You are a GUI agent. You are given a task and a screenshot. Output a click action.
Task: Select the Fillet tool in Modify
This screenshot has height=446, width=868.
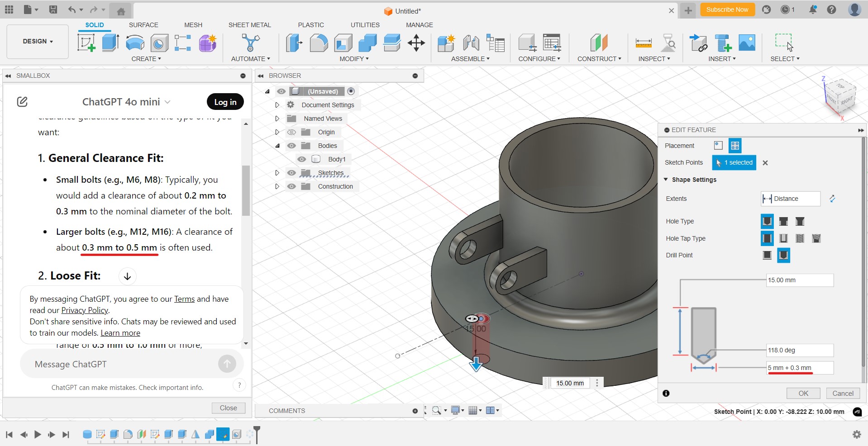click(319, 43)
